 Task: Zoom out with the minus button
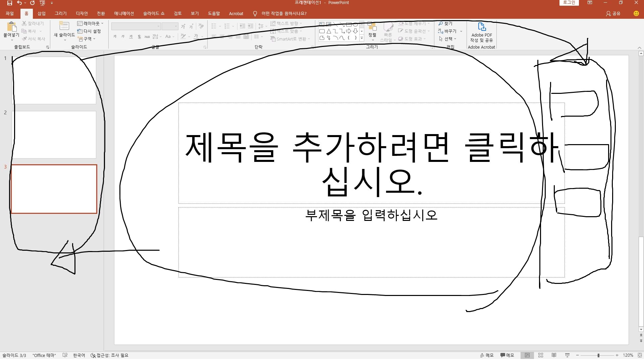coord(578,355)
